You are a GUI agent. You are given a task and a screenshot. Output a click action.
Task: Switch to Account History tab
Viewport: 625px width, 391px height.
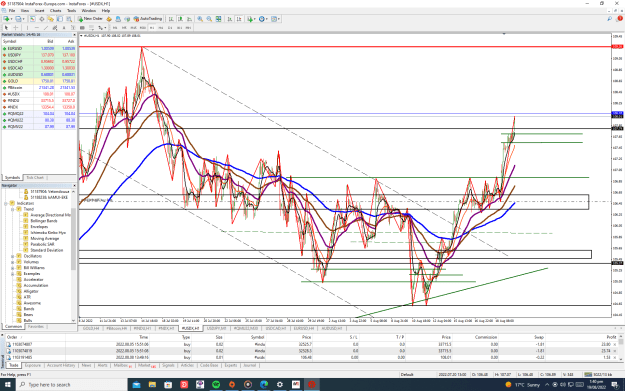[61, 365]
